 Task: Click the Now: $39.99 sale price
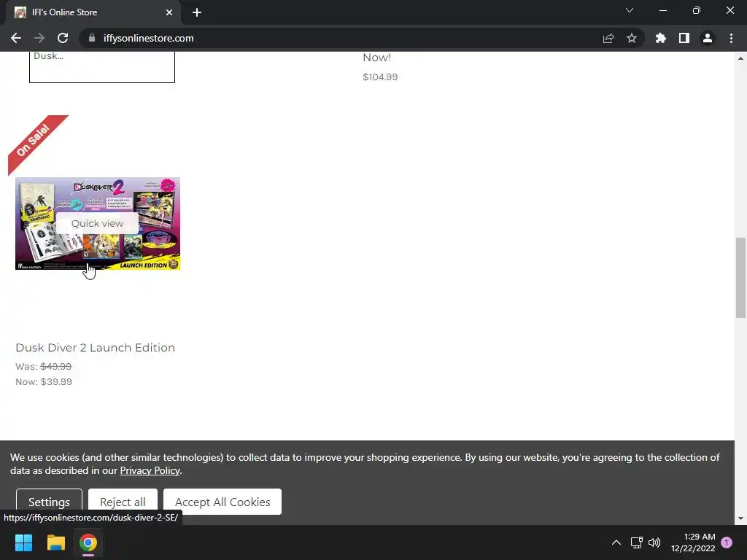pos(44,381)
